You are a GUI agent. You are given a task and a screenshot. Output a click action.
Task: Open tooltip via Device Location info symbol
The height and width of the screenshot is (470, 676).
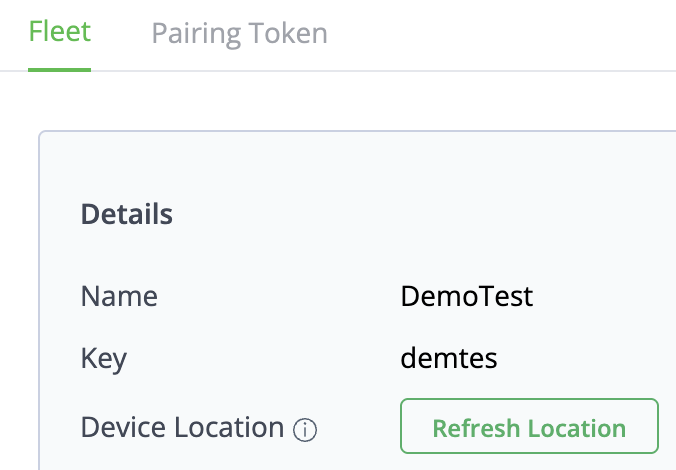click(305, 430)
